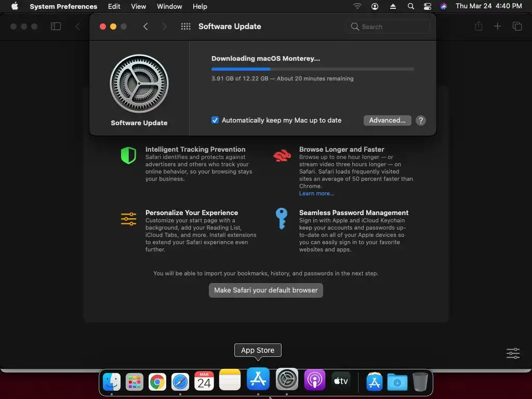Image resolution: width=532 pixels, height=399 pixels.
Task: Click the Personalize Your Experience heading
Action: click(192, 212)
